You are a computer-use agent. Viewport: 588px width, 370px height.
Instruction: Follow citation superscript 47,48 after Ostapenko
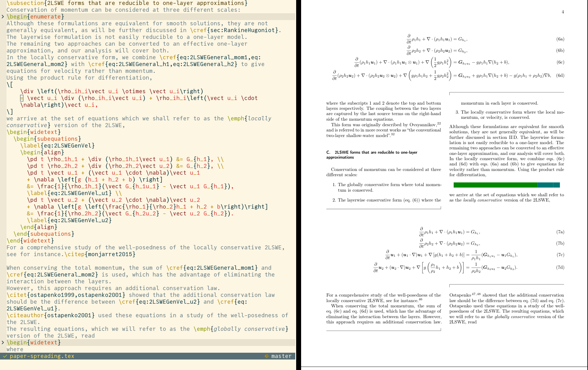(x=476, y=294)
